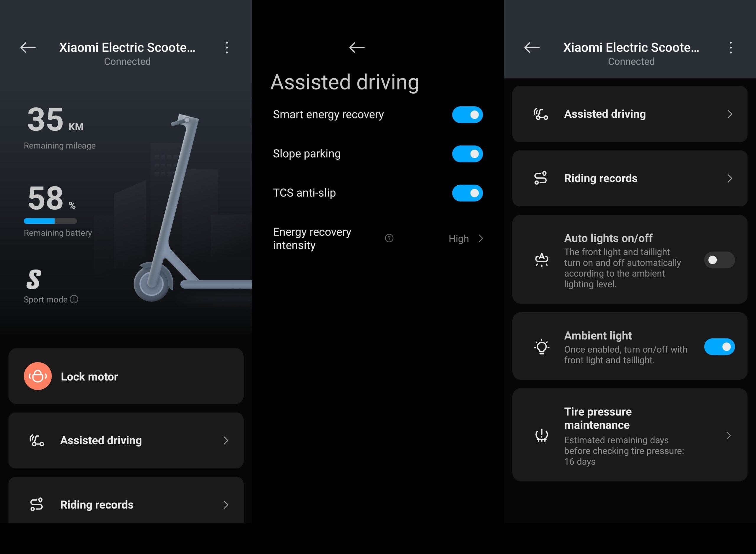Go back from the left scooter home screen
This screenshot has height=554, width=756.
(28, 48)
